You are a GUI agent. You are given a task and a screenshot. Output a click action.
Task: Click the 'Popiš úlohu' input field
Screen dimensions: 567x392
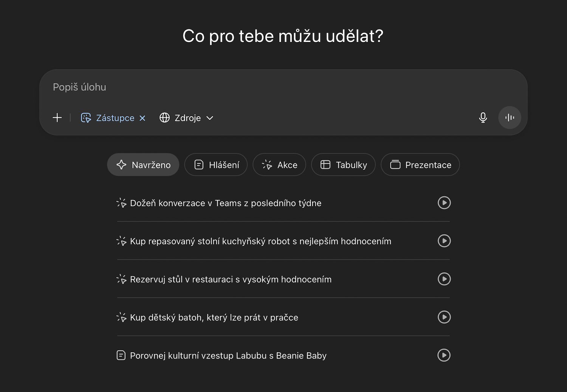pos(265,87)
